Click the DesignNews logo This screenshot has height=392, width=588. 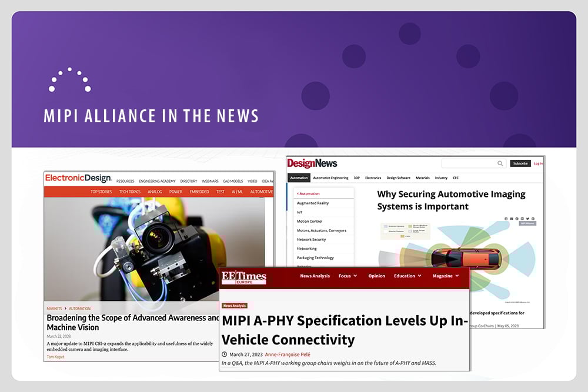[313, 163]
